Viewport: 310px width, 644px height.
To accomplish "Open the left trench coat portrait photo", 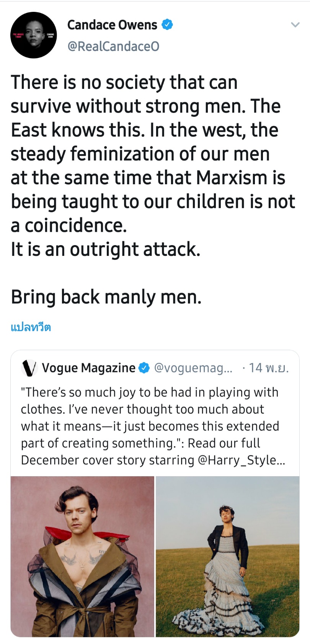I will pyautogui.click(x=82, y=556).
